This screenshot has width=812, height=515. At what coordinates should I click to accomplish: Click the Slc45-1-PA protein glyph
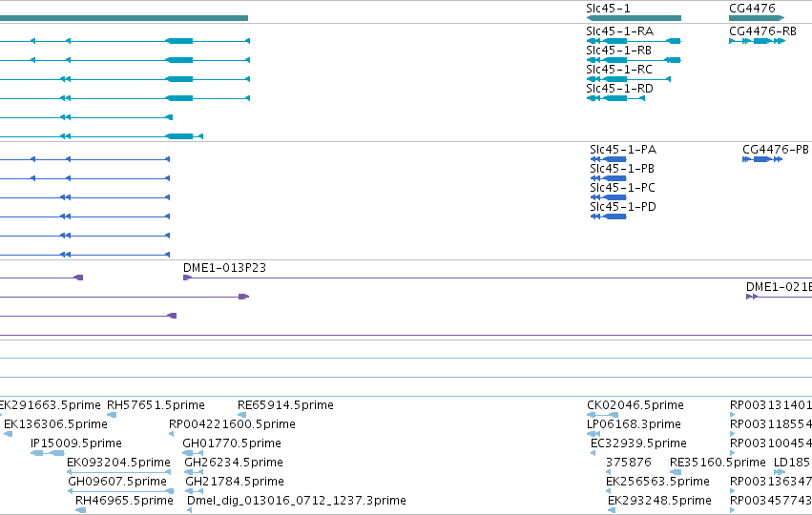[609, 159]
